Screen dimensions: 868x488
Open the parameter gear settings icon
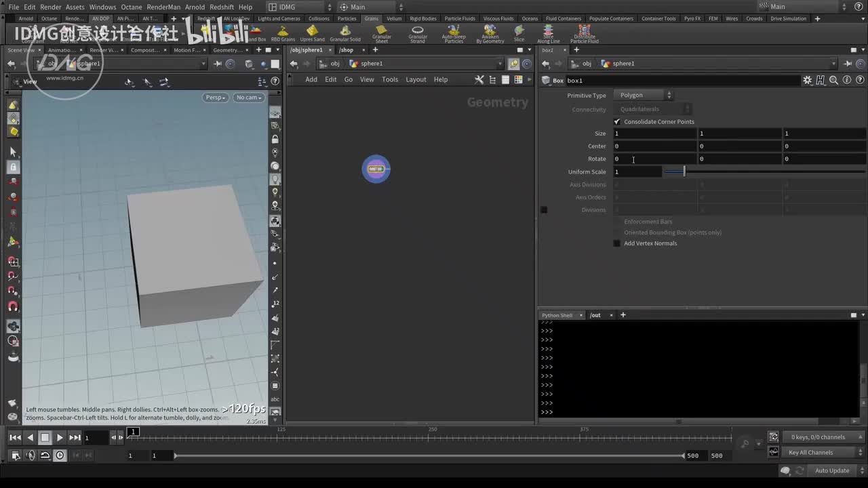pos(807,80)
